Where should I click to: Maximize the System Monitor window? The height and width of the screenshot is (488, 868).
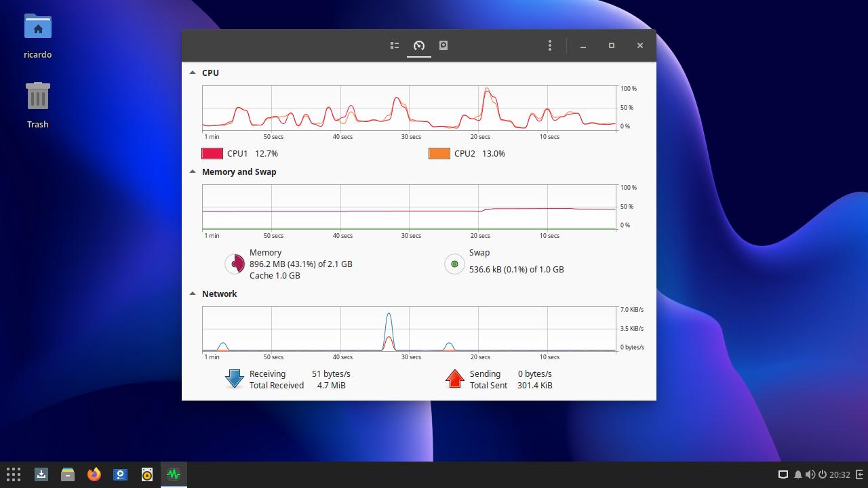coord(612,45)
